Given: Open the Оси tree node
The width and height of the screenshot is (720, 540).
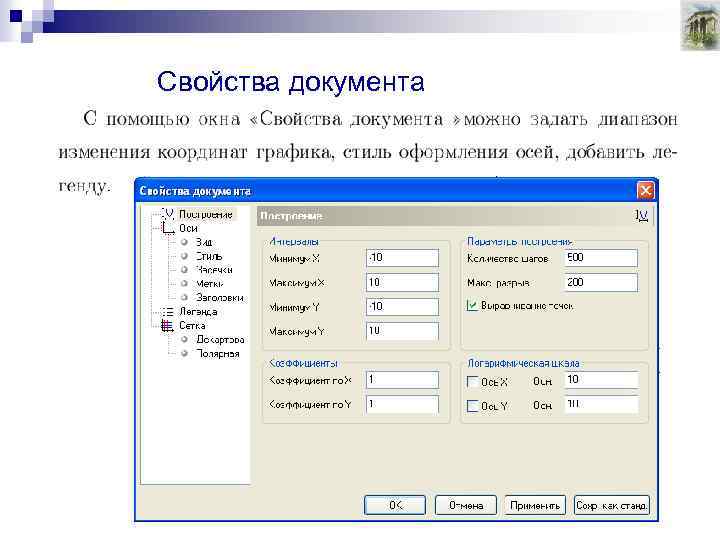Looking at the screenshot, I should tap(188, 228).
